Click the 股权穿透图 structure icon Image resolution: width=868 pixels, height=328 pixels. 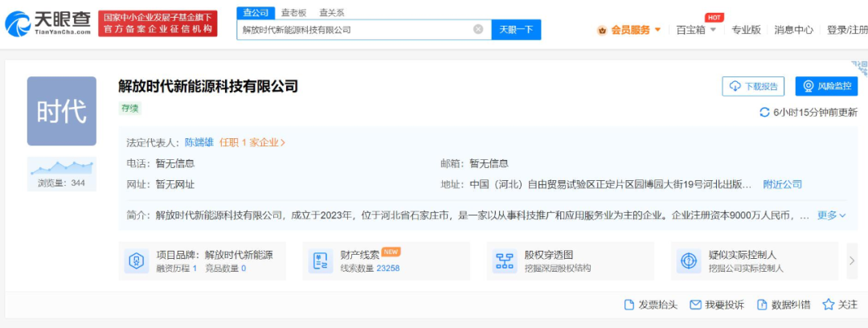[x=504, y=261]
